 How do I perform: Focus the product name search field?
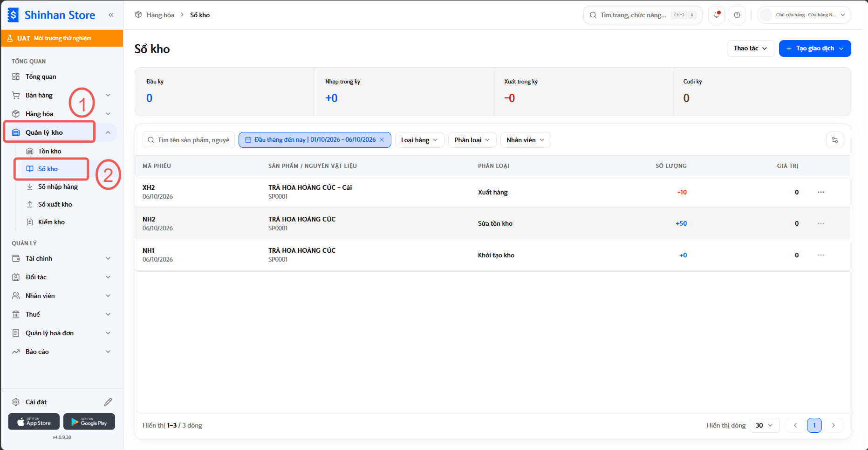tap(189, 140)
